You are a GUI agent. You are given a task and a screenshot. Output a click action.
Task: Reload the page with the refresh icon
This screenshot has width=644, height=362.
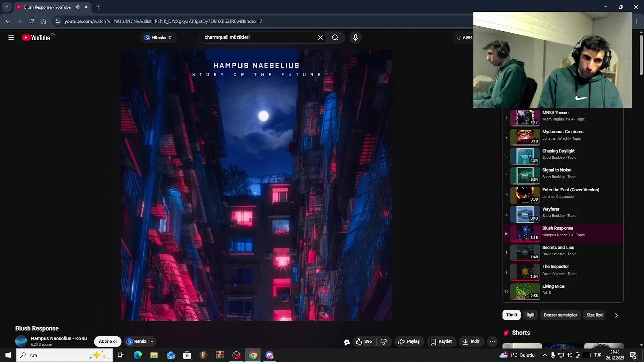[x=31, y=21]
